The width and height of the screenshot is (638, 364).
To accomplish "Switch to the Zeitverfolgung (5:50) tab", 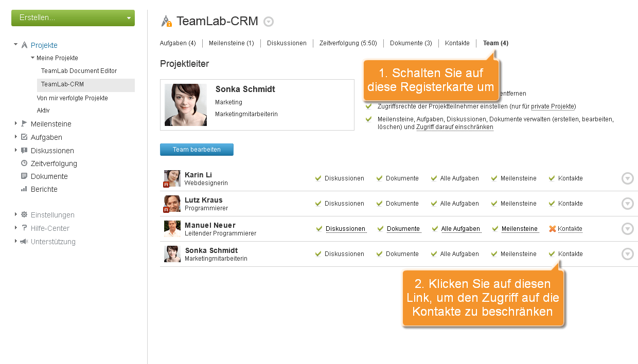I will (x=348, y=43).
